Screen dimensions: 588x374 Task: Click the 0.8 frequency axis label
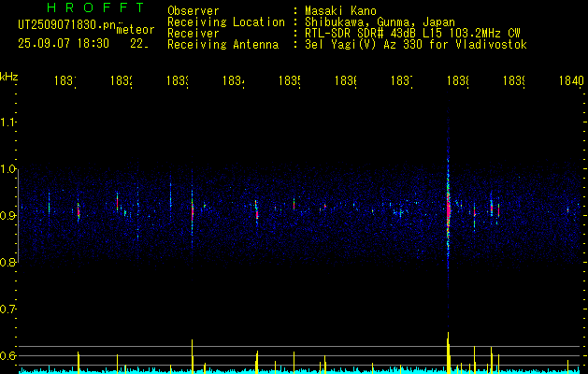tap(8, 263)
